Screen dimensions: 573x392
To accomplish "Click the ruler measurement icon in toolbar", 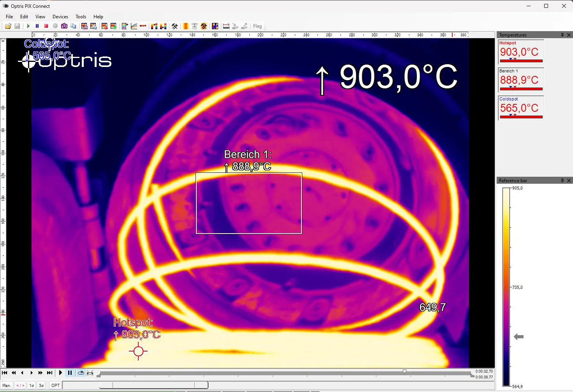I will (226, 26).
